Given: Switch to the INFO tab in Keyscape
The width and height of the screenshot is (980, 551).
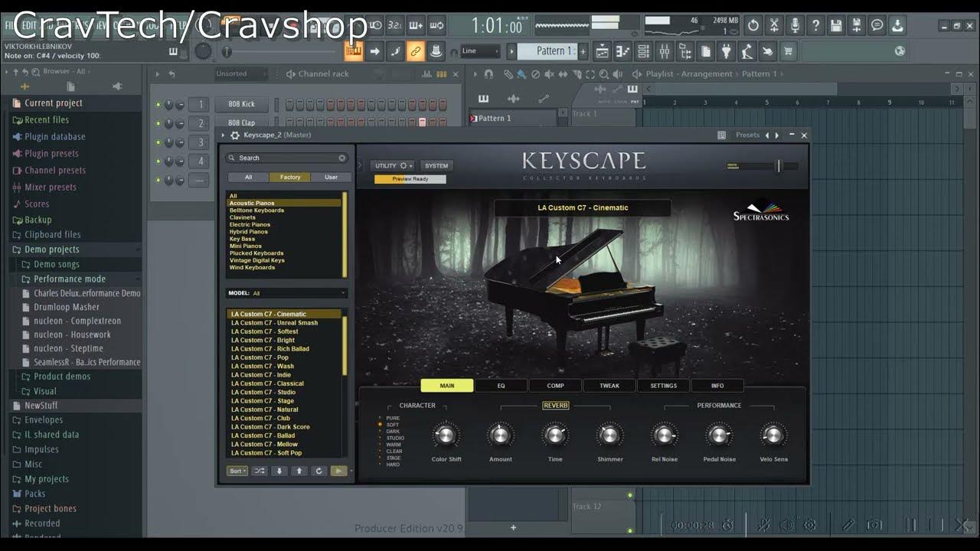Looking at the screenshot, I should point(717,386).
